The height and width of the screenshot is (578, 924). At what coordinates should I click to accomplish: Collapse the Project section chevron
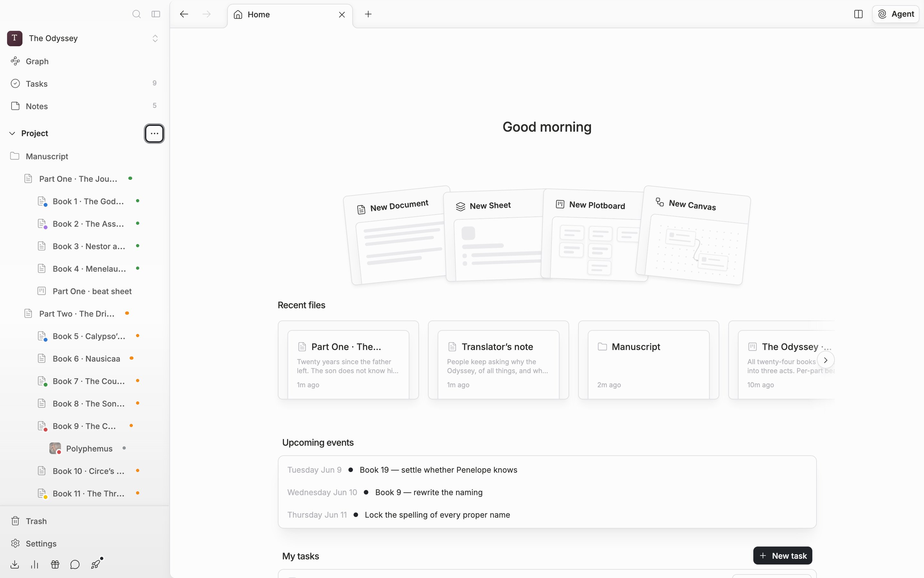(x=12, y=133)
